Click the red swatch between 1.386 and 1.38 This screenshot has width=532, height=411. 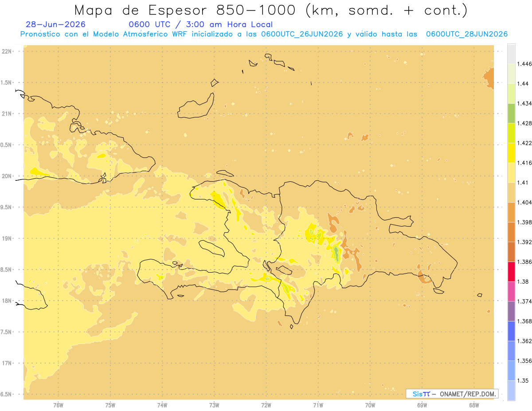click(511, 272)
